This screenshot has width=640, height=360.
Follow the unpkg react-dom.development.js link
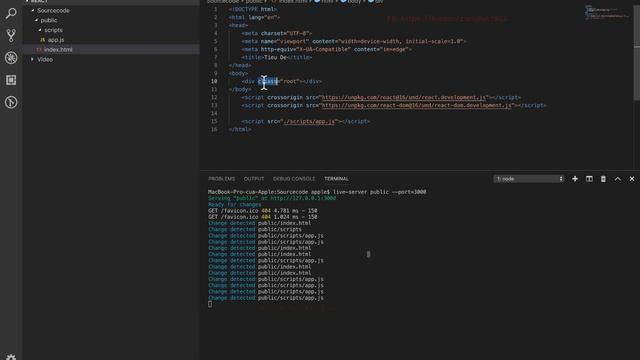[x=416, y=105]
